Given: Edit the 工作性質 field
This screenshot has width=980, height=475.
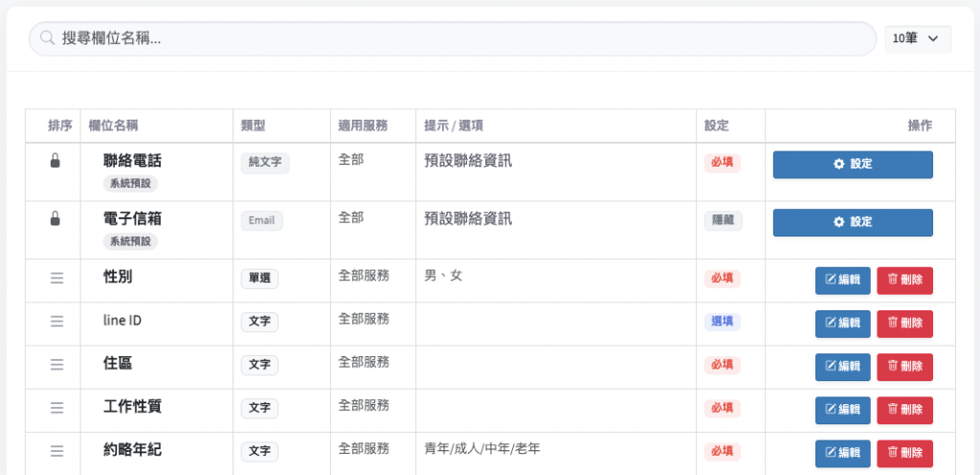Looking at the screenshot, I should click(842, 409).
